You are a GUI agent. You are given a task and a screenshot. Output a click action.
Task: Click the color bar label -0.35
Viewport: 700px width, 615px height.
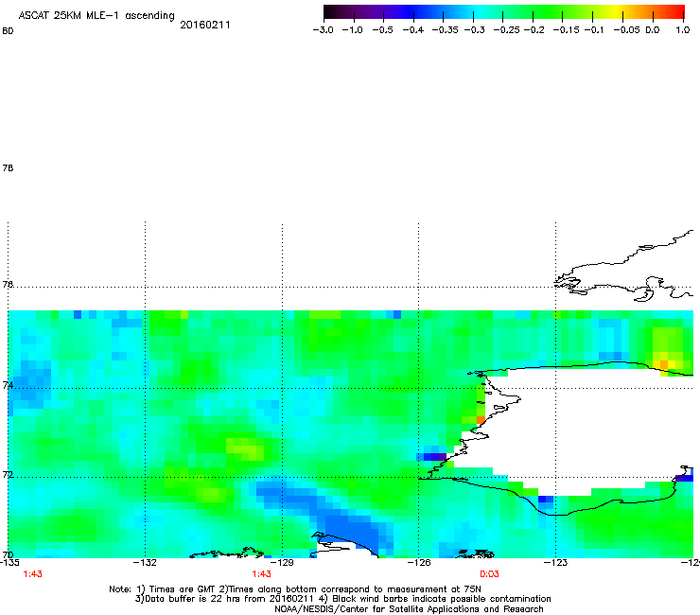click(446, 30)
